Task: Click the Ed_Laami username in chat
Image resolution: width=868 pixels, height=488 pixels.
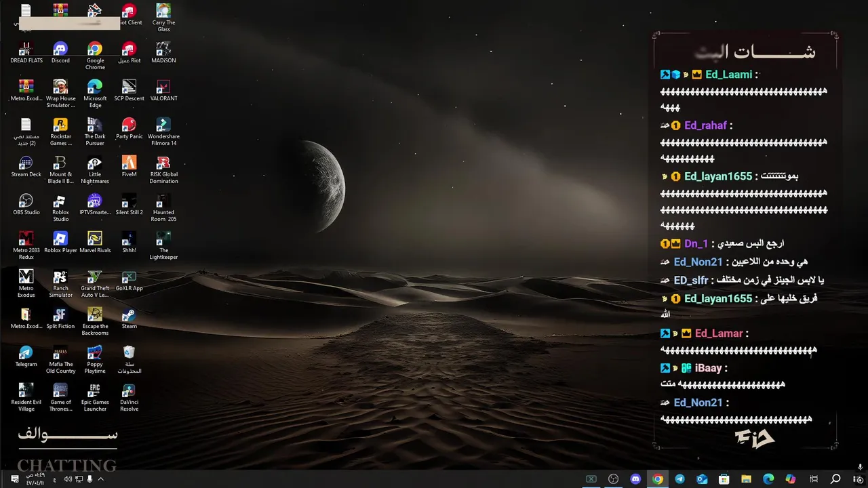Action: click(x=729, y=75)
